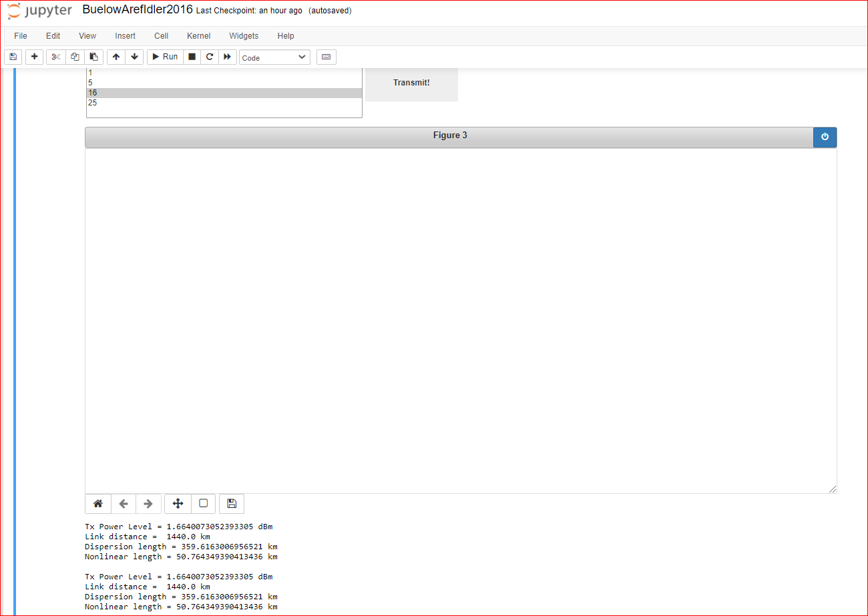Copy the selected cell using the copy icon
This screenshot has height=616, width=868.
pyautogui.click(x=75, y=57)
